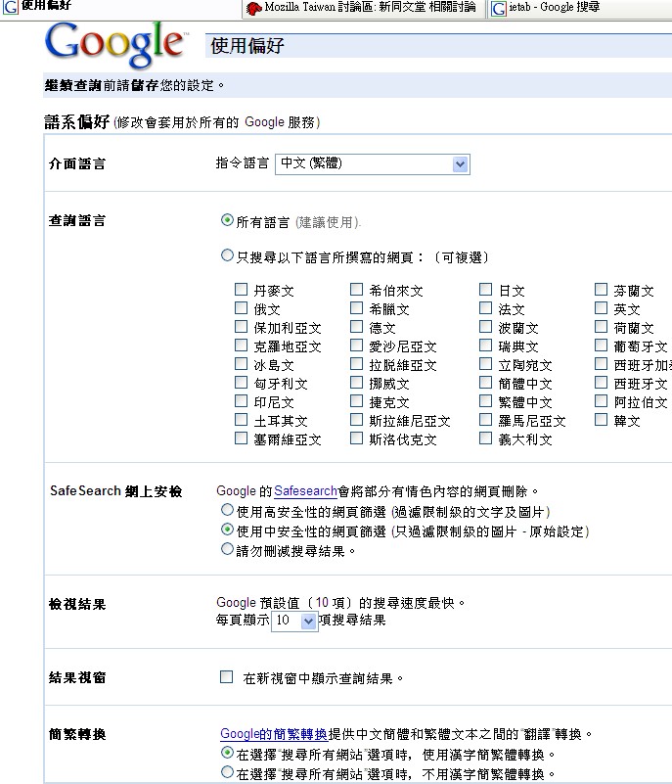Viewport: 672px width, 784px height.
Task: Check the 希伯來文 language checkbox
Action: [357, 290]
